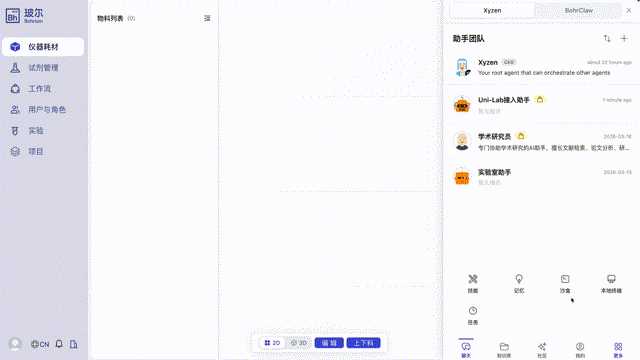
Task: Open the 实验室助手 chat
Action: coord(542,177)
